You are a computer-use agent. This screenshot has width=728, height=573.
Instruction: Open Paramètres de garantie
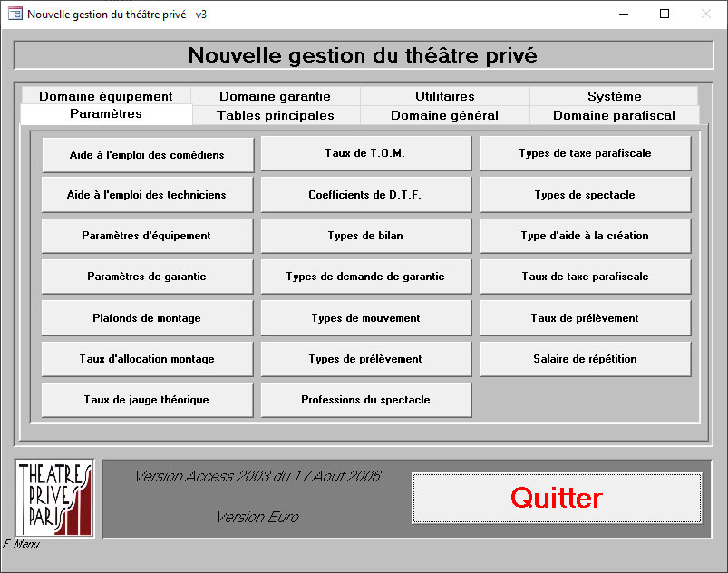tap(147, 277)
